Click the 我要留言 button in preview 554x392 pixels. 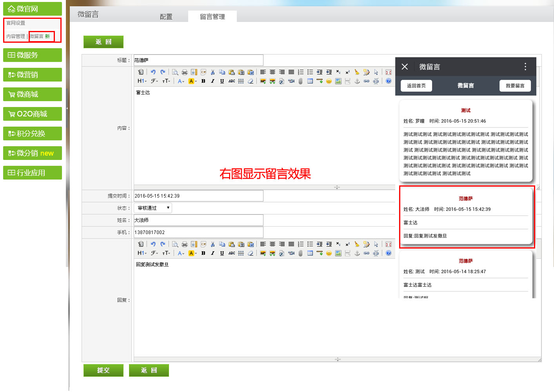click(x=514, y=86)
